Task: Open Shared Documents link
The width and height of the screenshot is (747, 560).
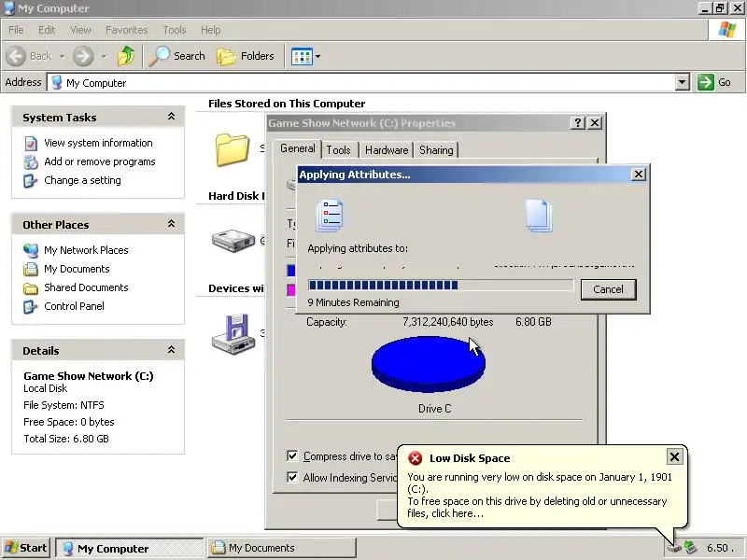Action: (86, 287)
